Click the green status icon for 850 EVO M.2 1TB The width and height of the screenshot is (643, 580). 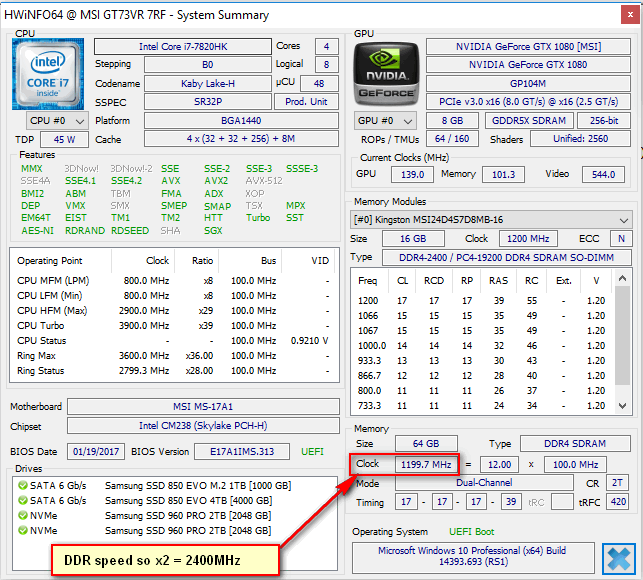pyautogui.click(x=21, y=484)
